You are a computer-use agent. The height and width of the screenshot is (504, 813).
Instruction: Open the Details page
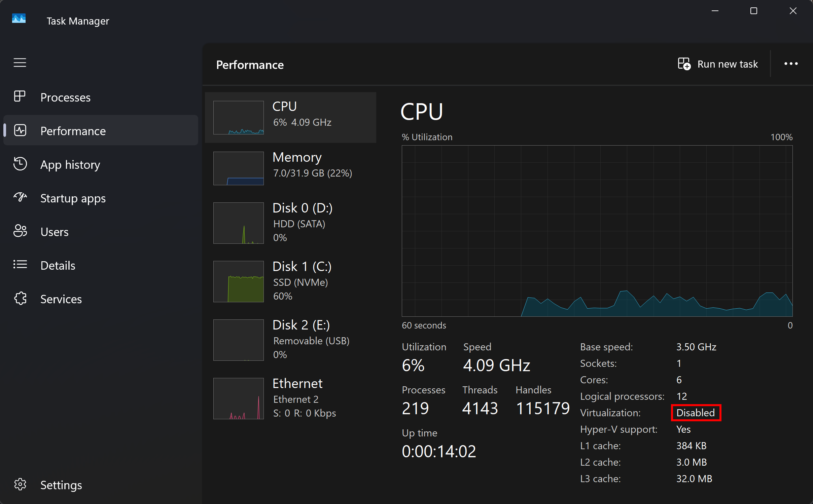[58, 266]
